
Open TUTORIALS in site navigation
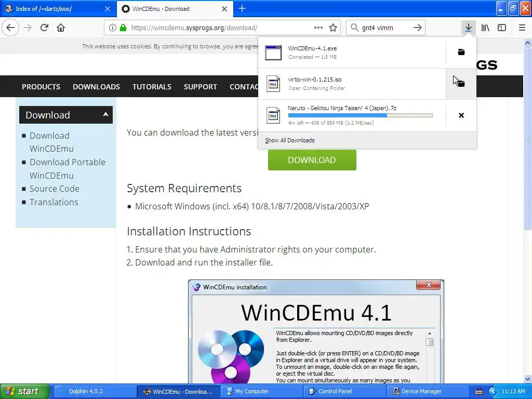[x=152, y=87]
